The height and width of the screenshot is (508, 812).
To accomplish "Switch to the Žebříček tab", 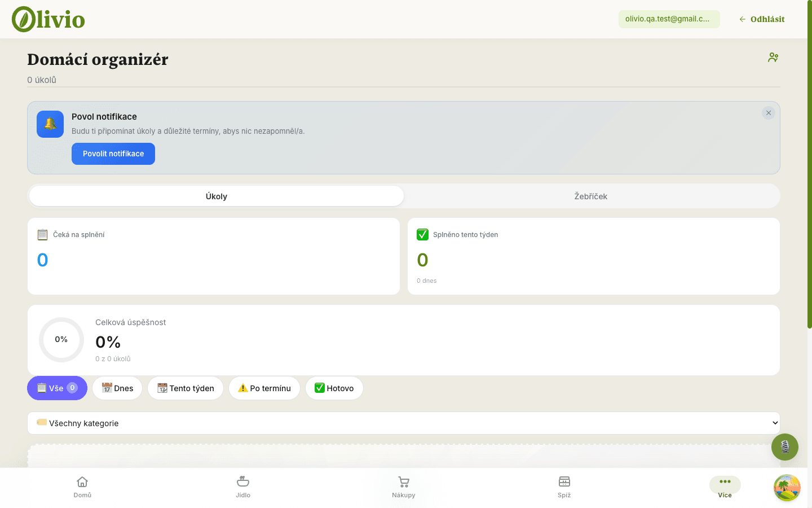I will pos(591,196).
